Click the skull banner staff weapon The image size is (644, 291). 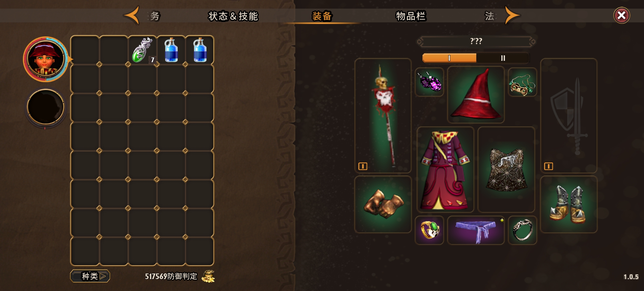pos(383,115)
